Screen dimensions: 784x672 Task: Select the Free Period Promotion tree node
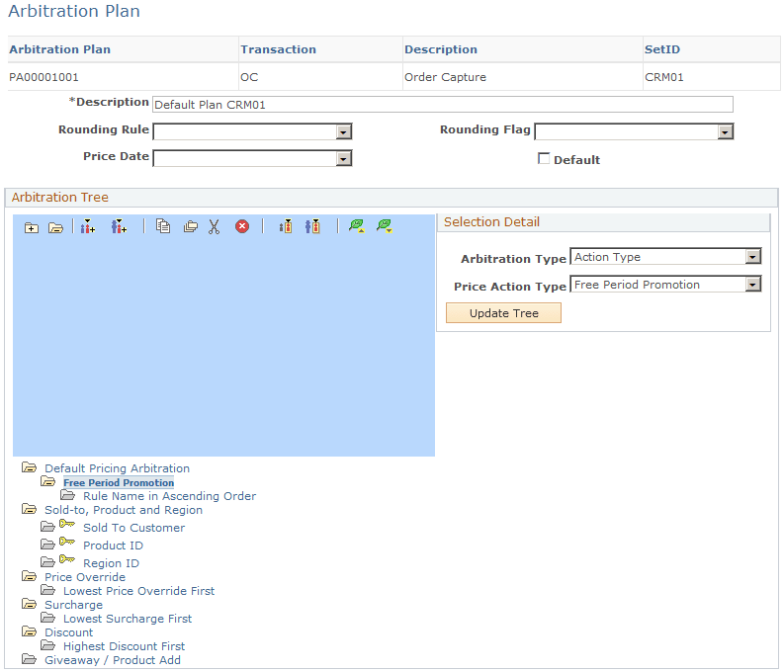pyautogui.click(x=119, y=482)
